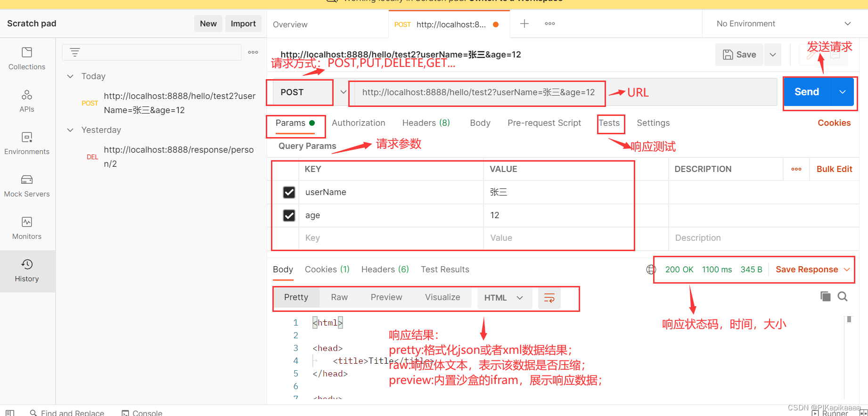Collapse the Today history group
Image resolution: width=868 pixels, height=416 pixels.
70,76
